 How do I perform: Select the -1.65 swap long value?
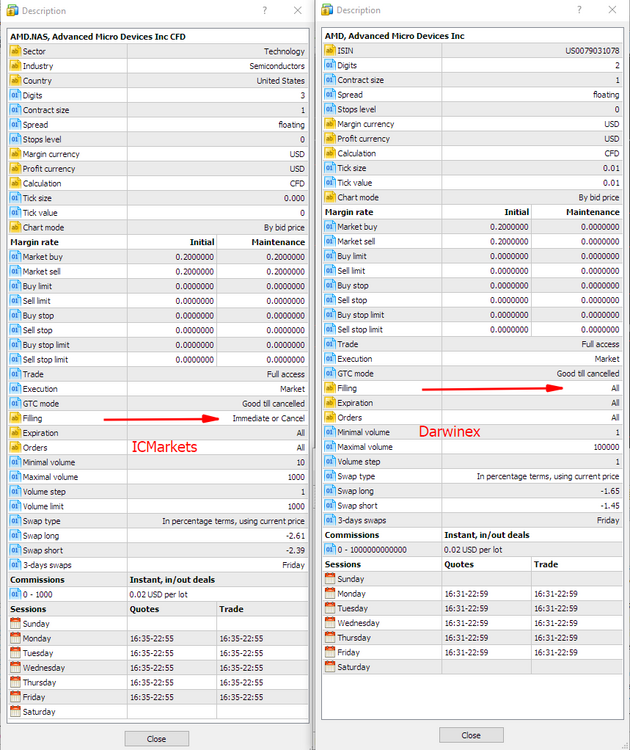610,491
